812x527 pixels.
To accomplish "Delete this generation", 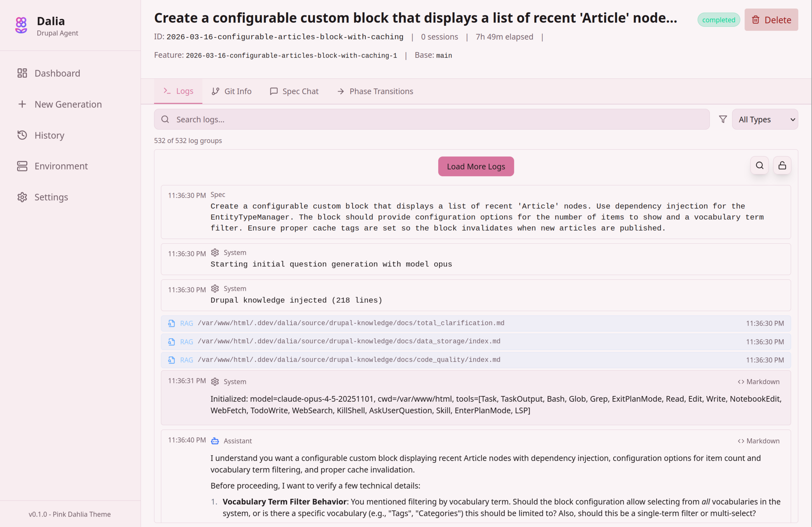I will (x=771, y=20).
